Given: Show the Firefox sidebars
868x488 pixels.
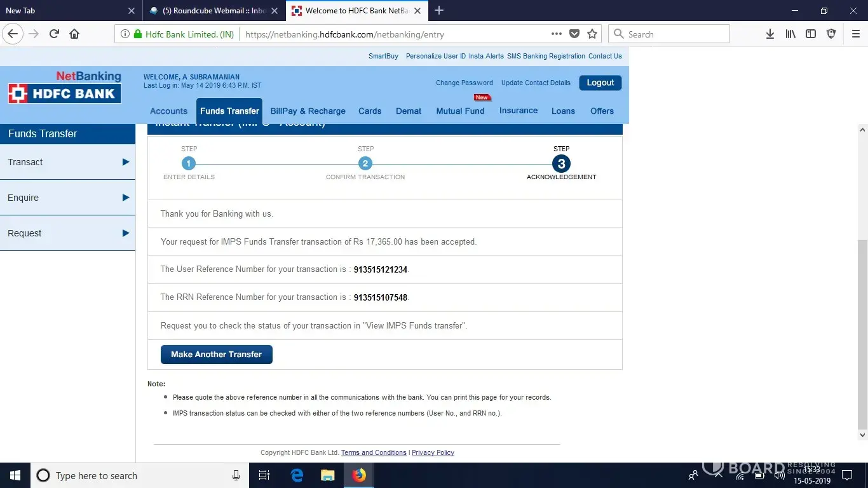Looking at the screenshot, I should [x=811, y=34].
